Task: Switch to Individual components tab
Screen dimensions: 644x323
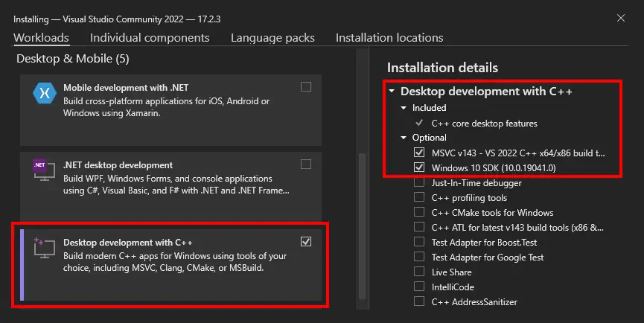Action: click(150, 37)
